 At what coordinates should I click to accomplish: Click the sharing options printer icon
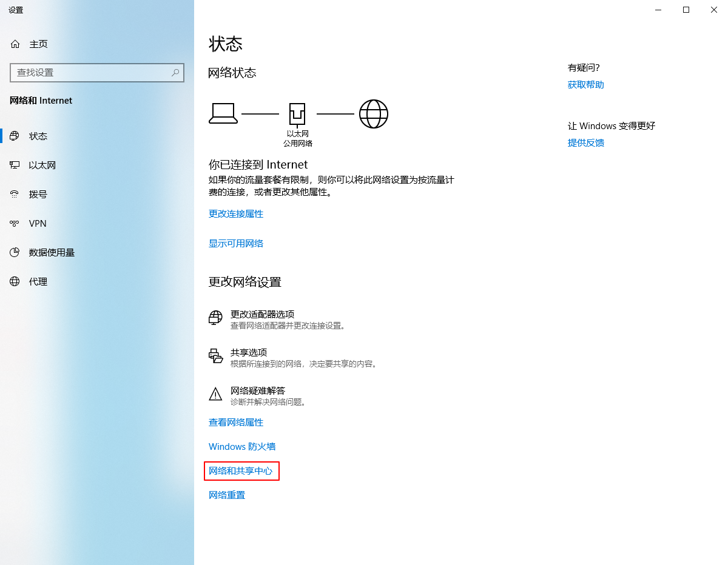click(215, 356)
